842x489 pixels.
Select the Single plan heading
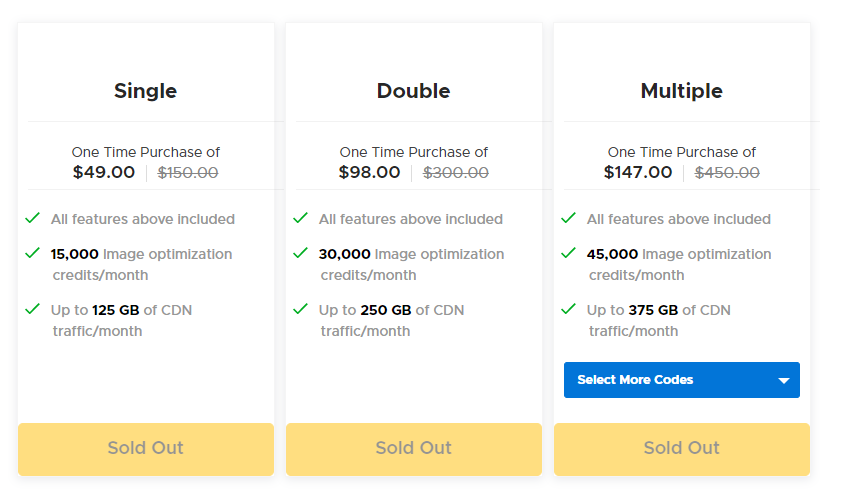[146, 91]
